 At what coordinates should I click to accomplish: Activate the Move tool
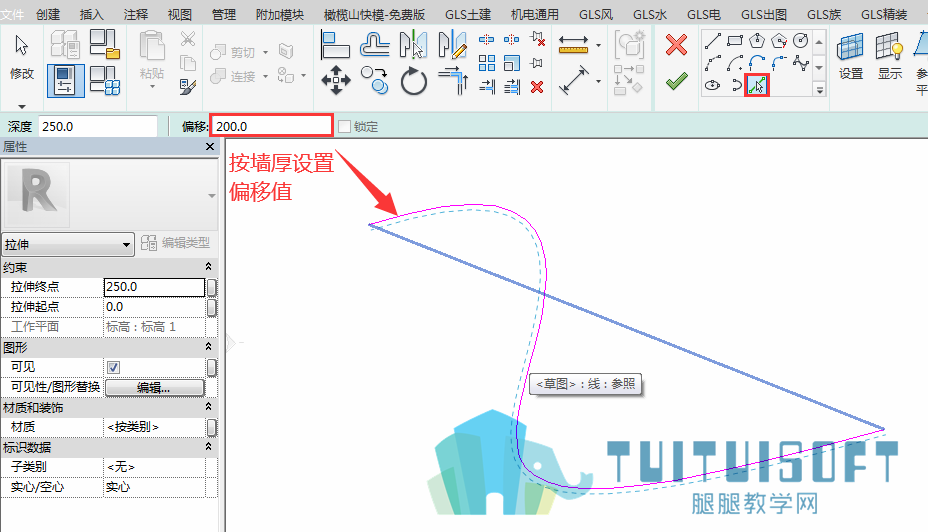click(x=336, y=80)
